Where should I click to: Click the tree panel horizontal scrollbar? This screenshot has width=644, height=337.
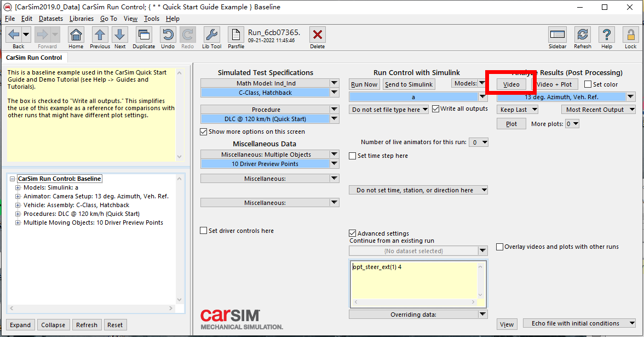point(91,308)
